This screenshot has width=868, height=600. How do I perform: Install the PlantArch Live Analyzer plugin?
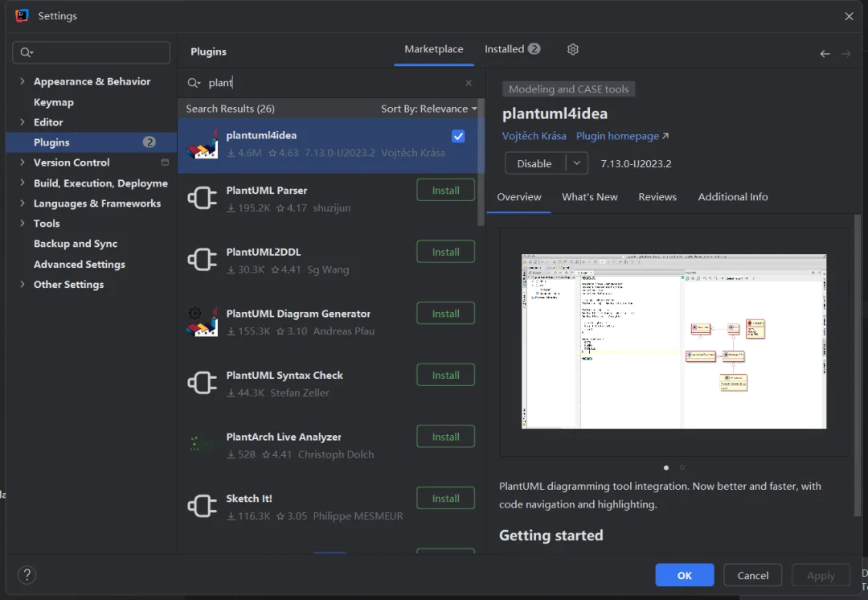point(445,437)
